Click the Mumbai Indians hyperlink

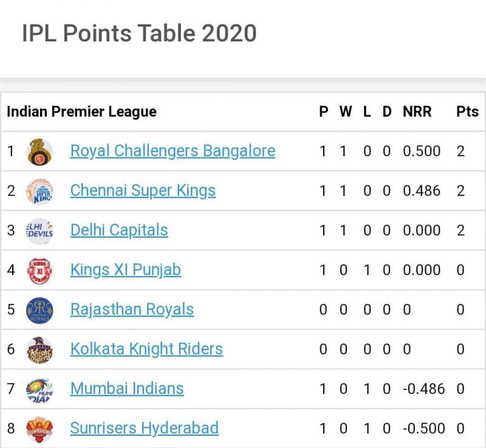click(x=126, y=388)
